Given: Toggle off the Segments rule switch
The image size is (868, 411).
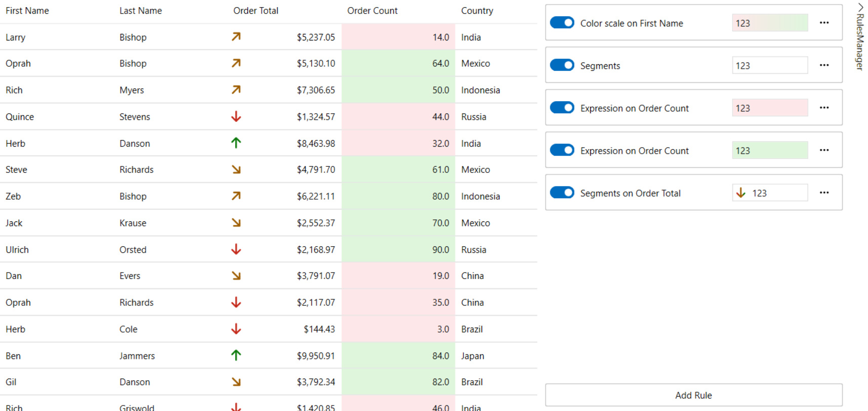Looking at the screenshot, I should pos(562,65).
